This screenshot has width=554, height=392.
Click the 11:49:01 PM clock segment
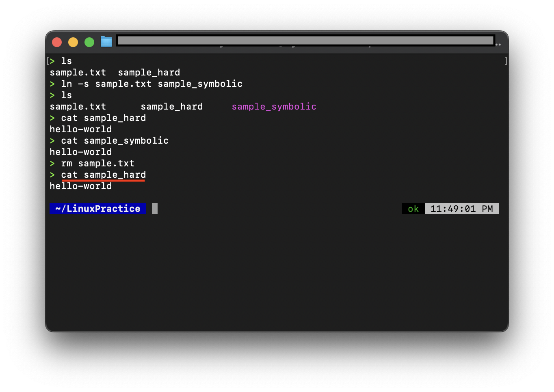[x=461, y=209]
